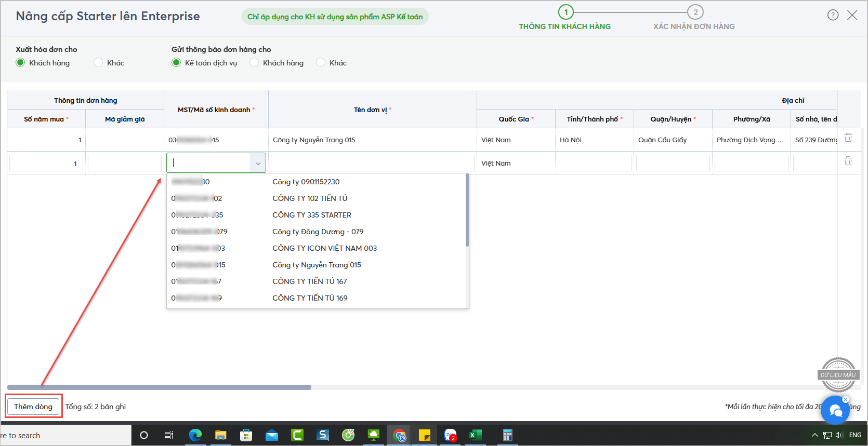This screenshot has height=446, width=868.
Task: Open the green remote desktop monitor taskbar icon
Action: pos(374,435)
